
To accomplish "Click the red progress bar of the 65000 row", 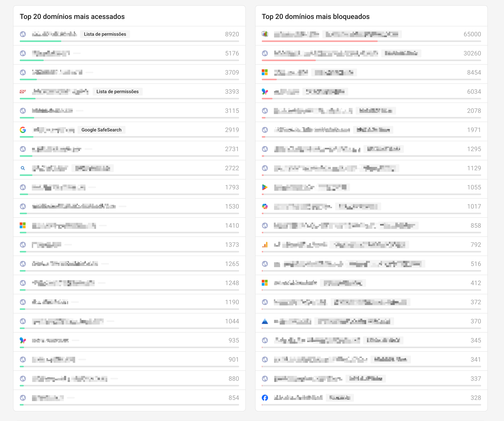I will (x=319, y=41).
